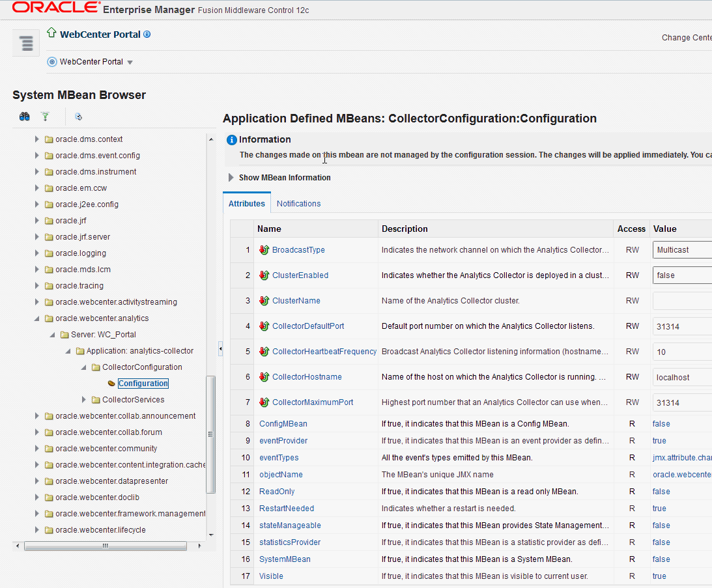Apply a filter using the funnel icon
Viewport: 712px width, 588px height.
coord(44,117)
